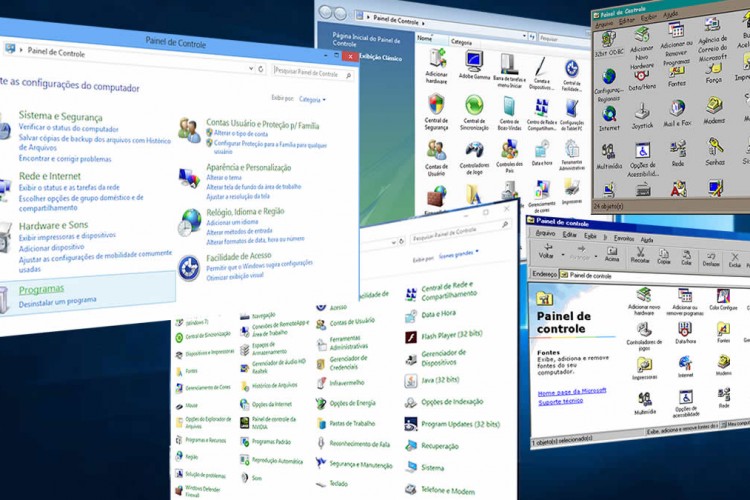Open Arquivo menu in Endereço window
This screenshot has height=500, width=750.
click(x=545, y=233)
